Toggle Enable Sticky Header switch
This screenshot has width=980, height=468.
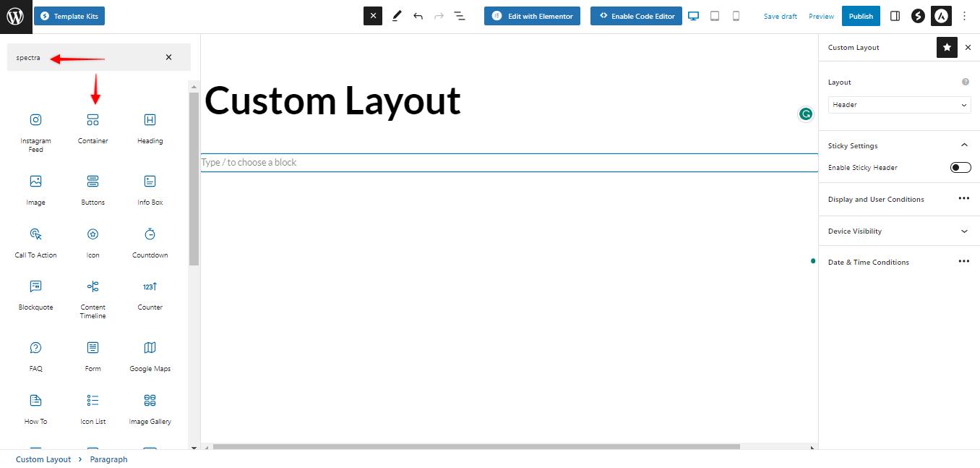[960, 168]
